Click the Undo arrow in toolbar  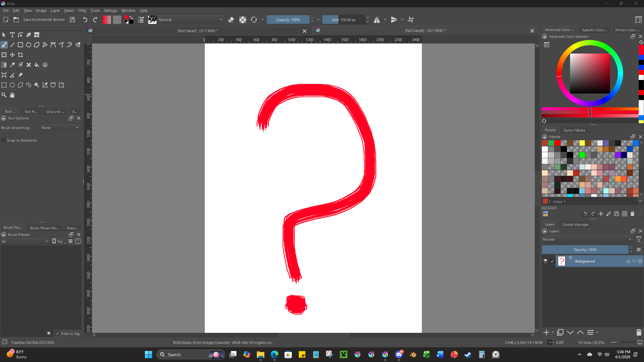pos(85,20)
